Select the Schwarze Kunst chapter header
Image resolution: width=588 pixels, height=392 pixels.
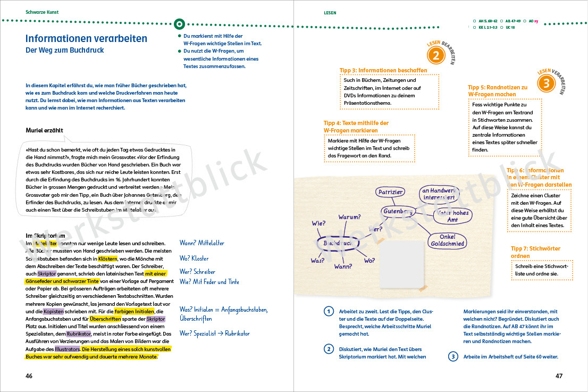coord(42,12)
